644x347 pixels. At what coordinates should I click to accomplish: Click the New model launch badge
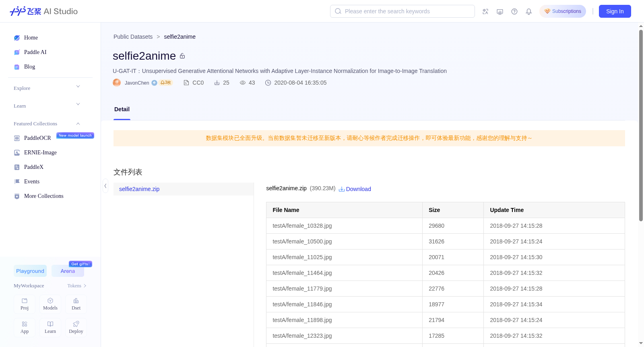(75, 135)
